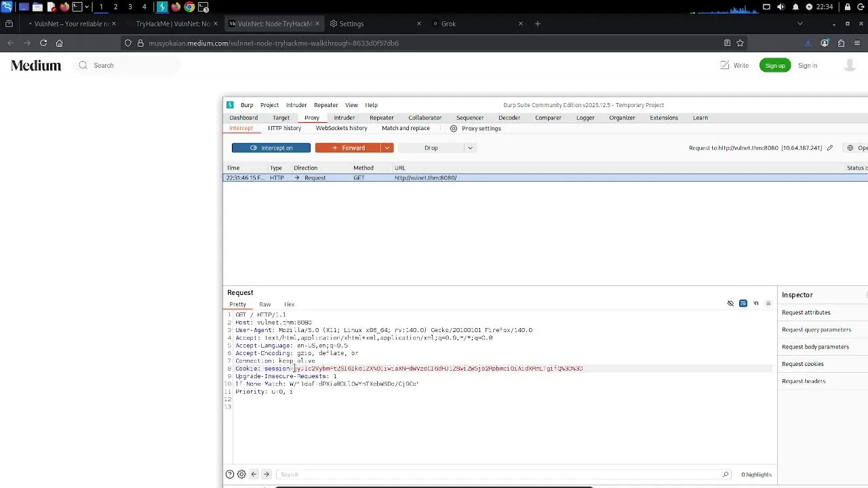This screenshot has height=488, width=868.
Task: Click the pencil icon to edit the request target
Action: click(x=829, y=148)
